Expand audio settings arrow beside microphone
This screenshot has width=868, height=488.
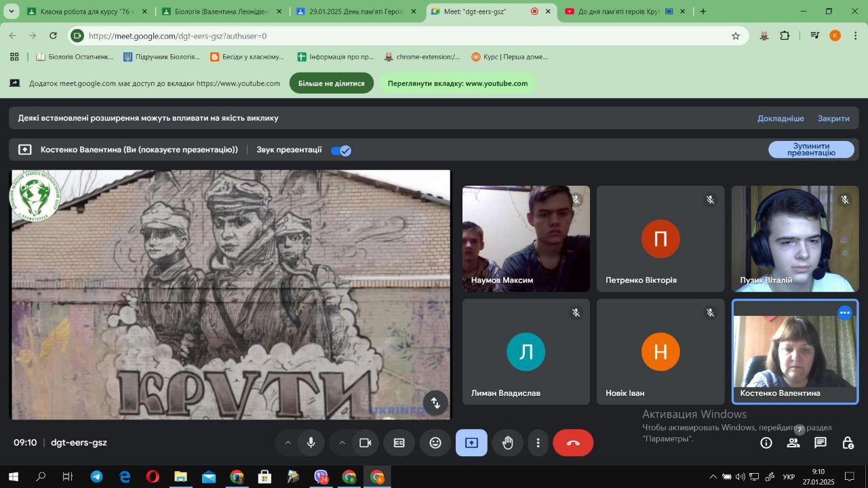288,443
